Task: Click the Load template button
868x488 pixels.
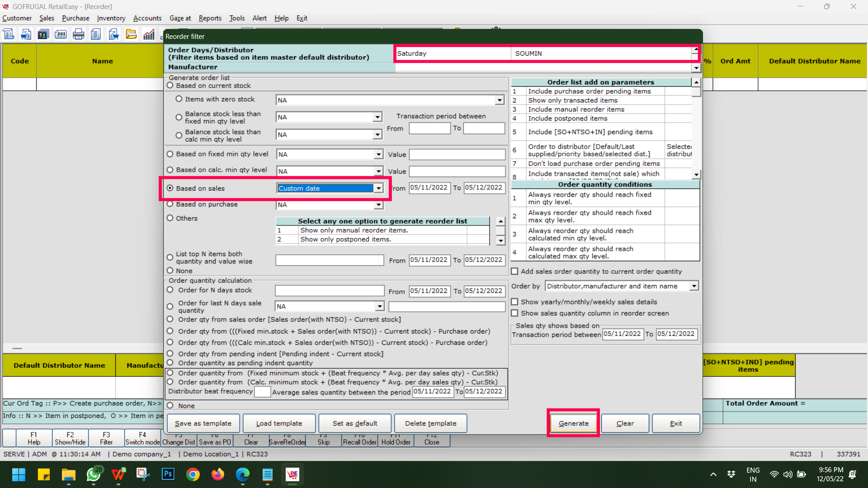Action: pos(279,423)
